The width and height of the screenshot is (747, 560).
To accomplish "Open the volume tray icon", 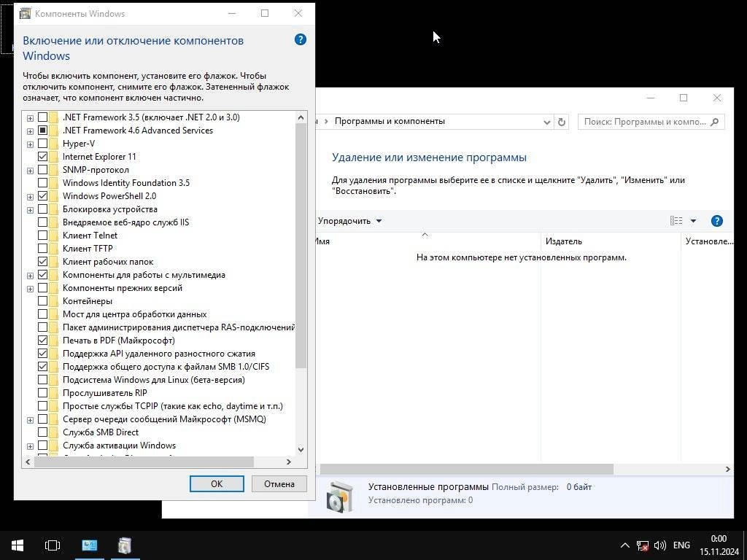I will click(x=659, y=545).
